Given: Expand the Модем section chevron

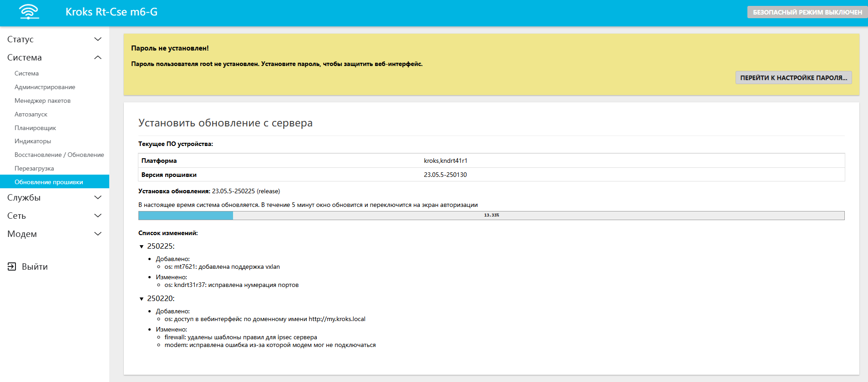Looking at the screenshot, I should coord(97,234).
